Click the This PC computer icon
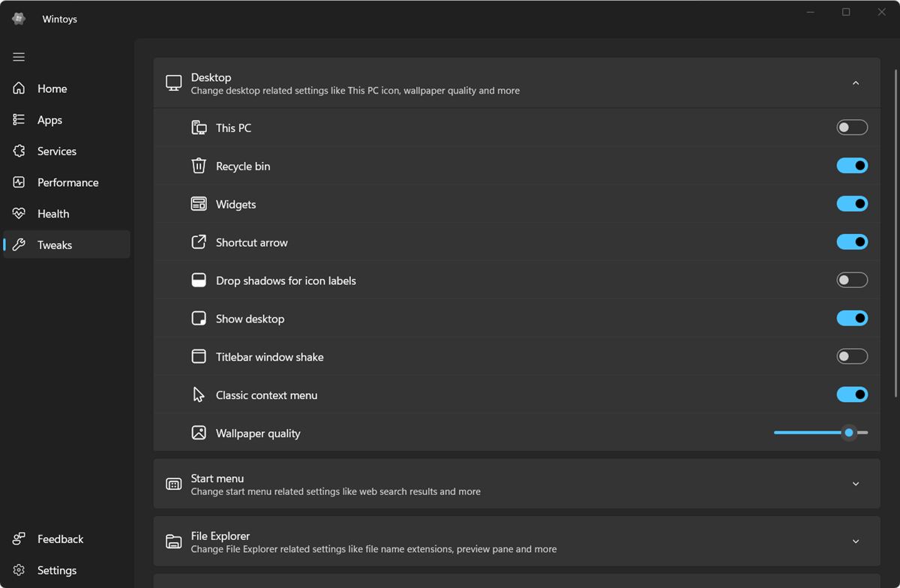This screenshot has height=588, width=900. (x=199, y=127)
